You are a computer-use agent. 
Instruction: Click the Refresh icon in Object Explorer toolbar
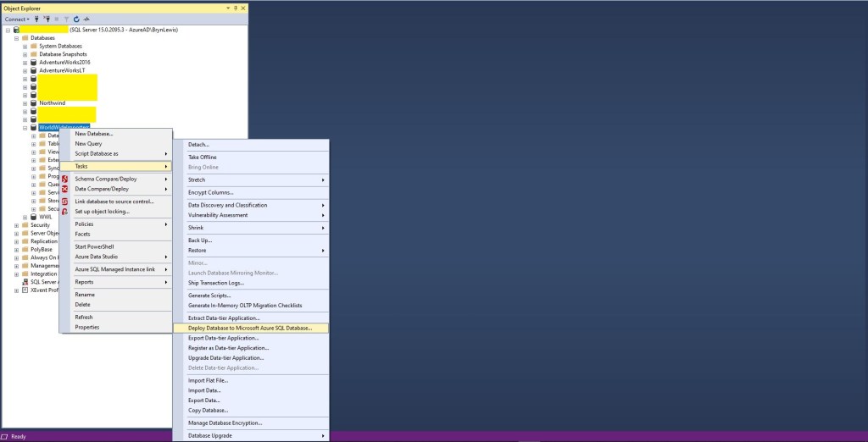[x=76, y=19]
